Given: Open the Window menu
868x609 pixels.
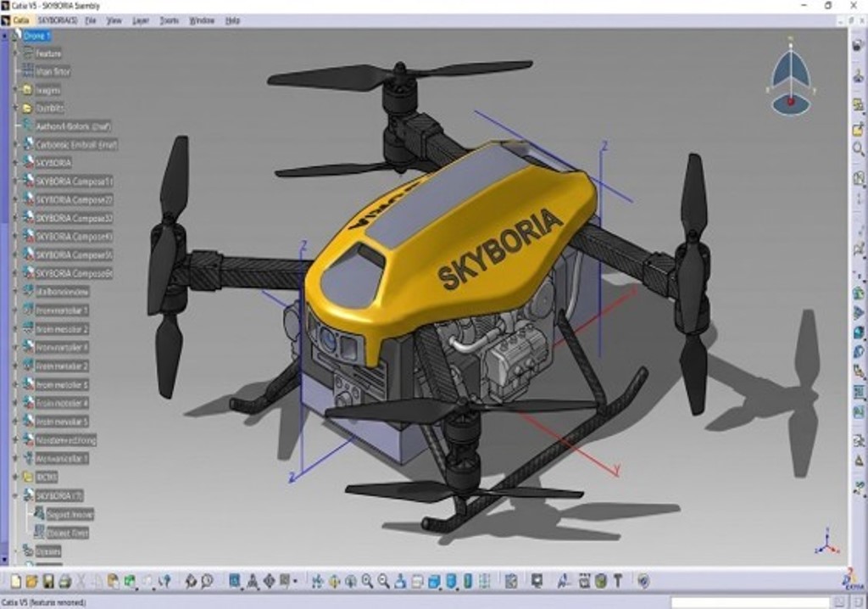Looking at the screenshot, I should click(x=201, y=20).
